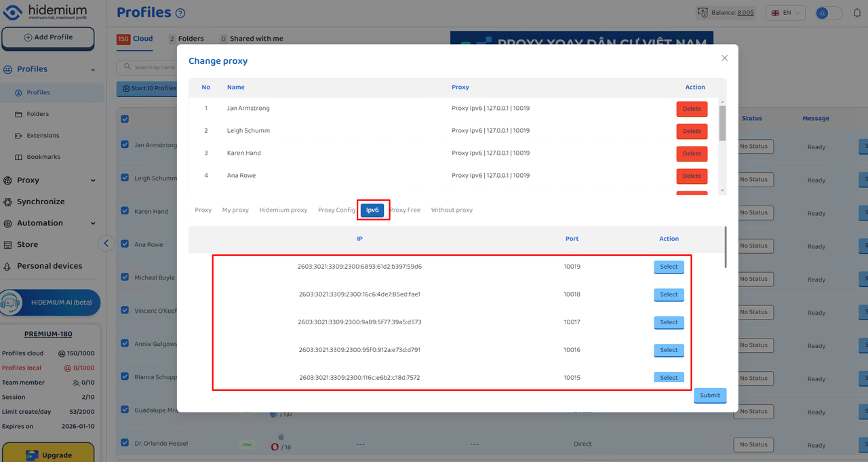
Task: Open the Store sidebar icon
Action: tap(8, 245)
